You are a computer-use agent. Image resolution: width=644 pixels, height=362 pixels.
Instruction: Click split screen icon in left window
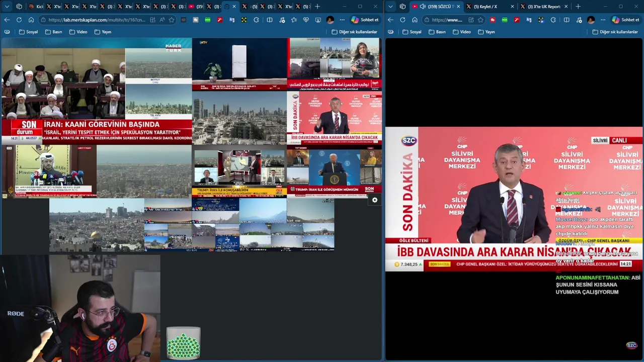click(270, 20)
